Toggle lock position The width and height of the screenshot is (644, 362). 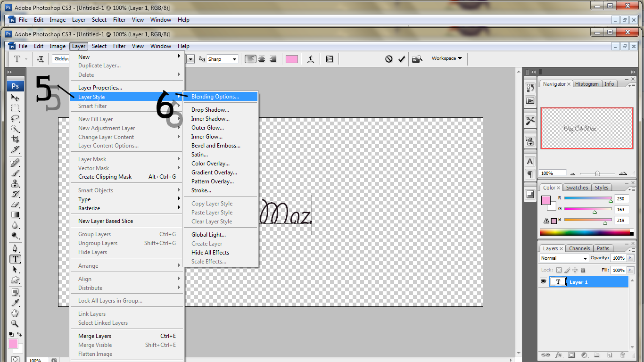coord(575,270)
